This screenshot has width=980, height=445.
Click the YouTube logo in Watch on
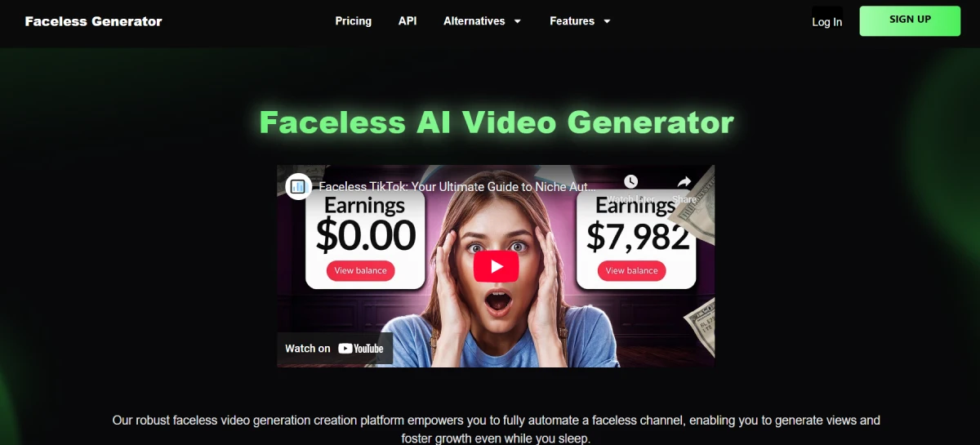360,349
